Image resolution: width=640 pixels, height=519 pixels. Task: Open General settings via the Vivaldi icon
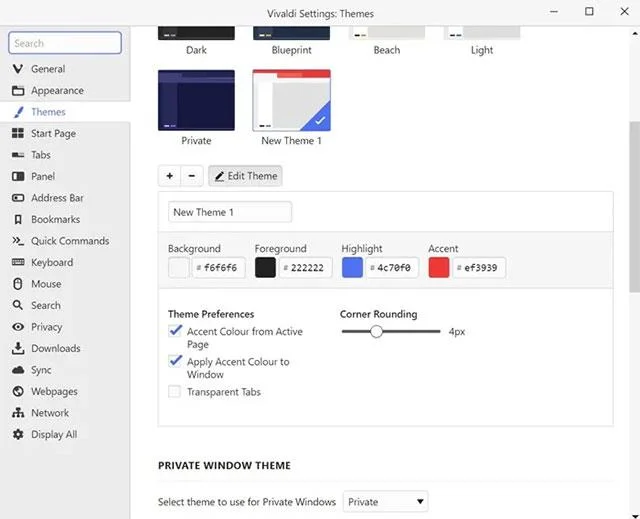18,69
